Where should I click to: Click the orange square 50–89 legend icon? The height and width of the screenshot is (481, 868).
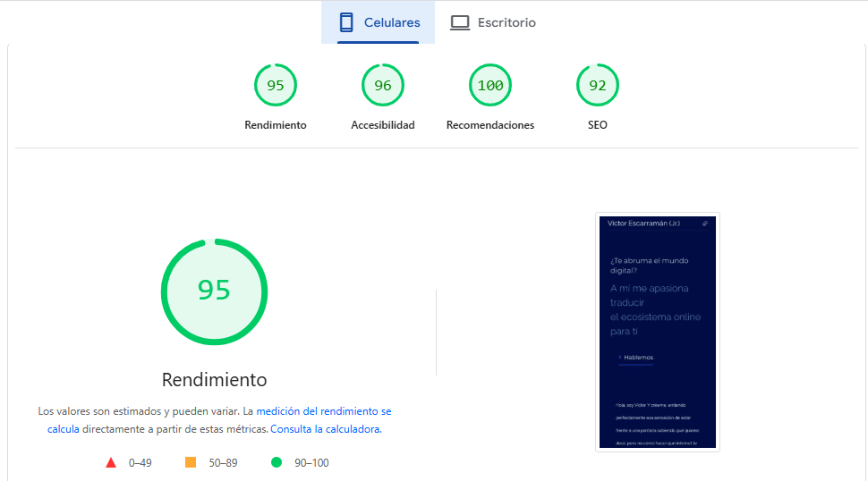(x=191, y=462)
